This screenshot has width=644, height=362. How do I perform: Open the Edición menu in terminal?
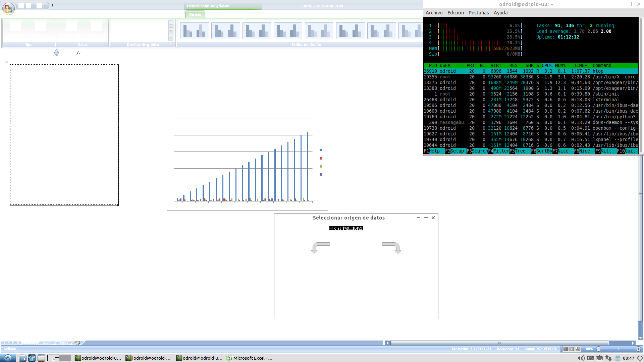tap(455, 13)
